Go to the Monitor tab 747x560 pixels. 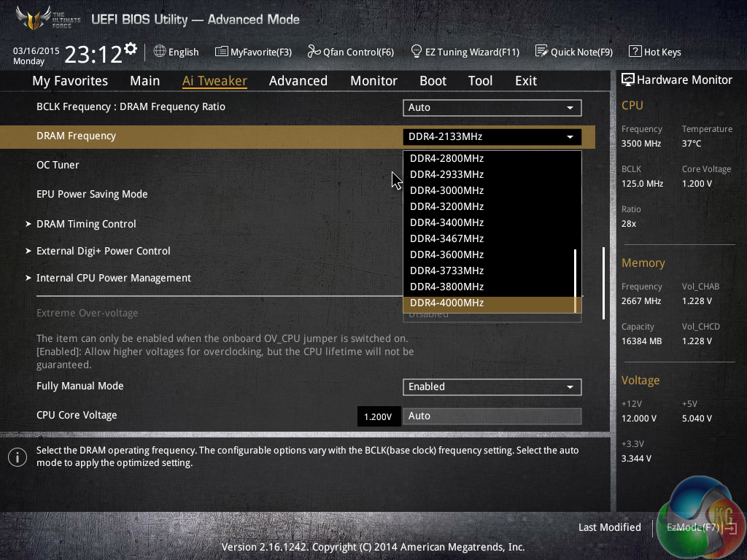373,80
